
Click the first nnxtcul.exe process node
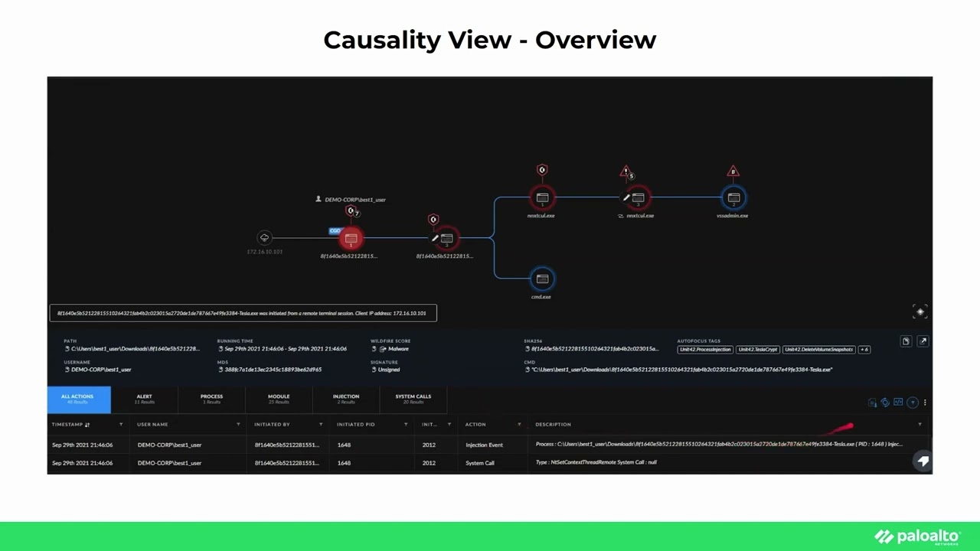coord(542,197)
